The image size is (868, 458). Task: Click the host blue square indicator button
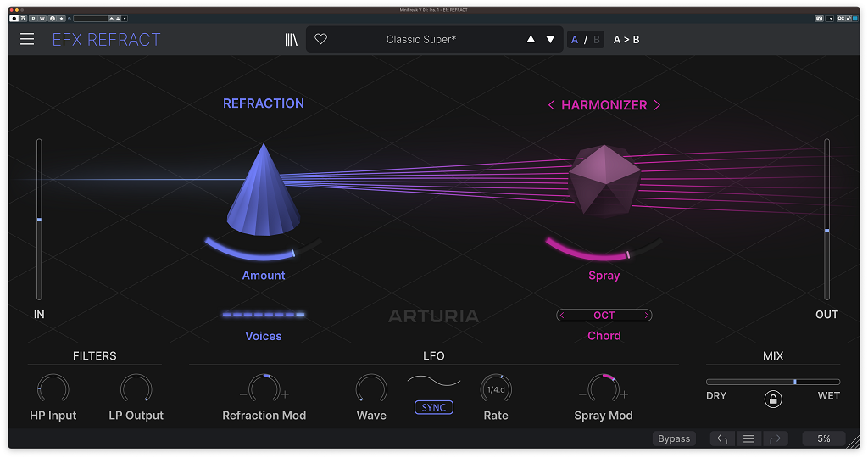[x=855, y=19]
